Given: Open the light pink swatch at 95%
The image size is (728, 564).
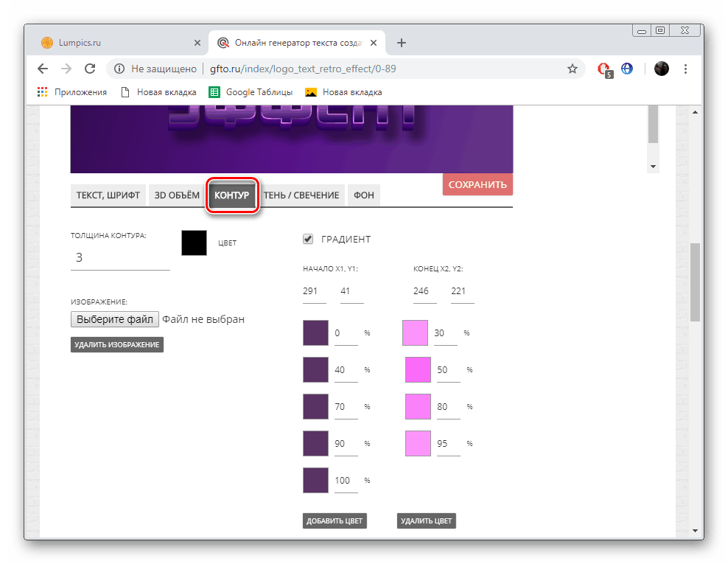Looking at the screenshot, I should click(418, 443).
